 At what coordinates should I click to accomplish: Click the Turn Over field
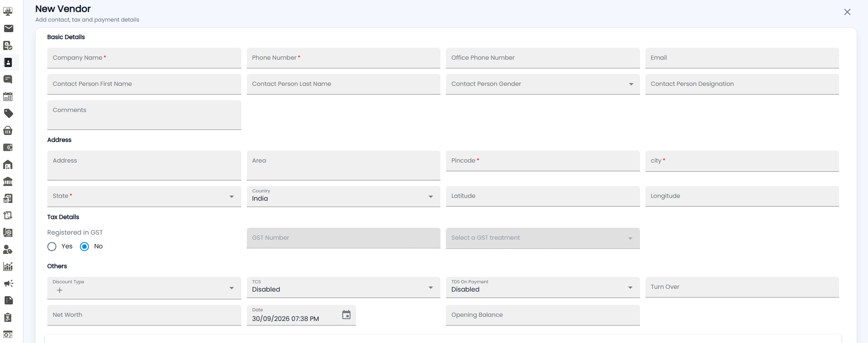pyautogui.click(x=742, y=287)
